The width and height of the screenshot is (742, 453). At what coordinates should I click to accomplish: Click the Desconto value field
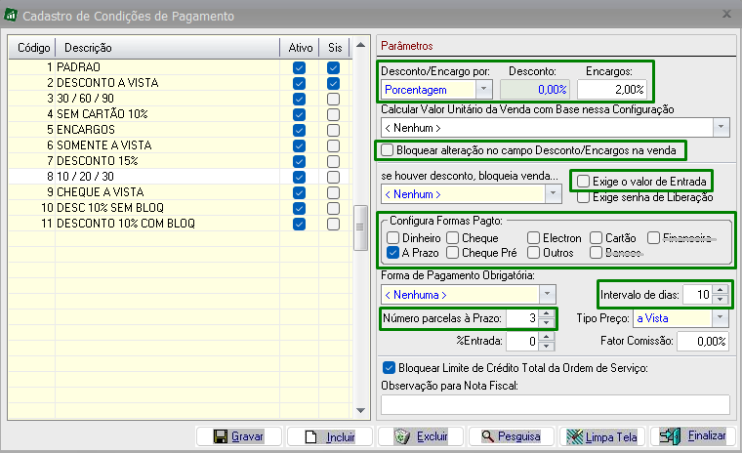[535, 89]
